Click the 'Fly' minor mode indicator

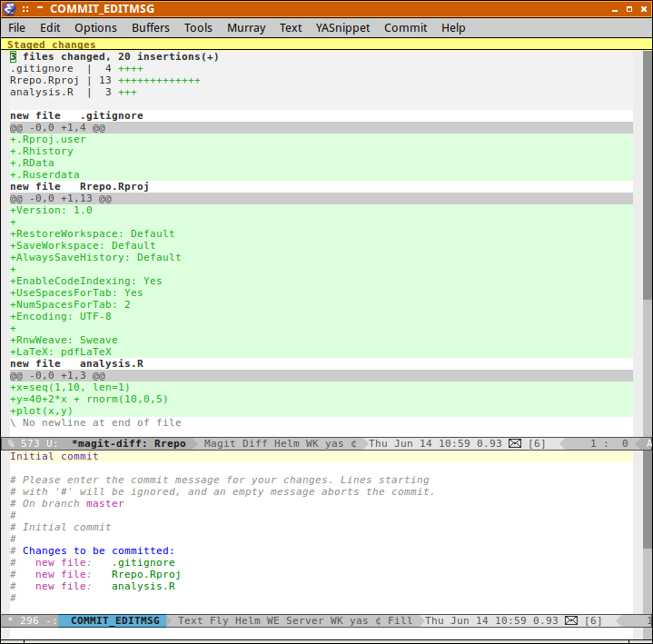coord(219,620)
